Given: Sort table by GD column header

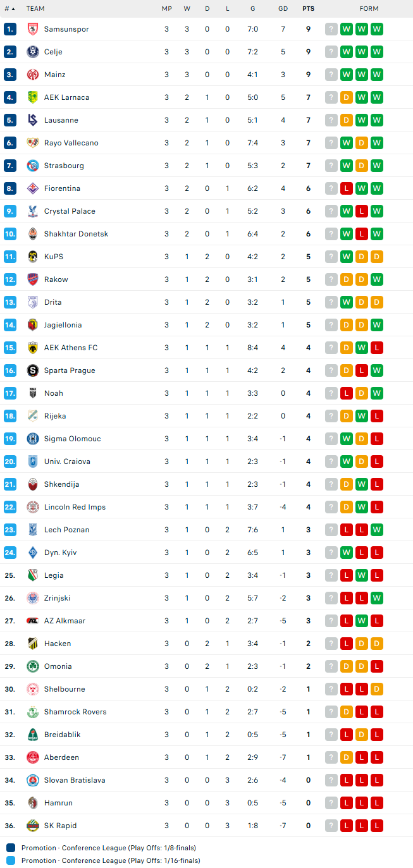Looking at the screenshot, I should click(283, 9).
